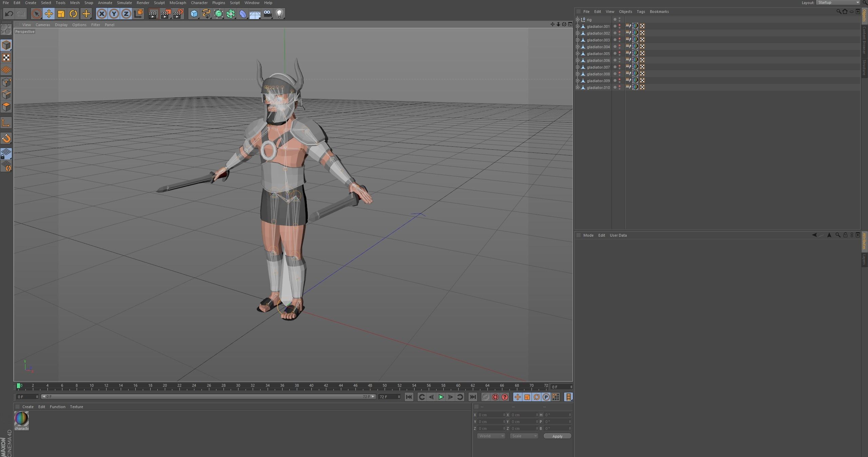The height and width of the screenshot is (457, 868).
Task: Activate the Rotate tool
Action: click(73, 14)
